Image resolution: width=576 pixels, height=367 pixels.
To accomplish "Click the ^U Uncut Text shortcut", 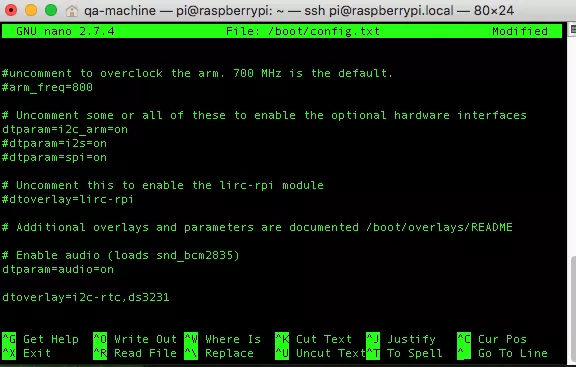I will pyautogui.click(x=320, y=353).
